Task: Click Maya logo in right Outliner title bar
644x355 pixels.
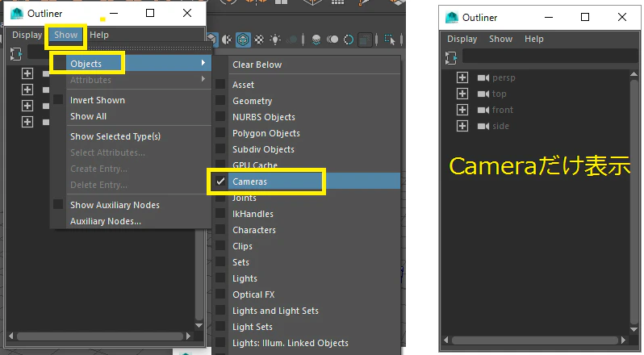Action: pos(452,17)
